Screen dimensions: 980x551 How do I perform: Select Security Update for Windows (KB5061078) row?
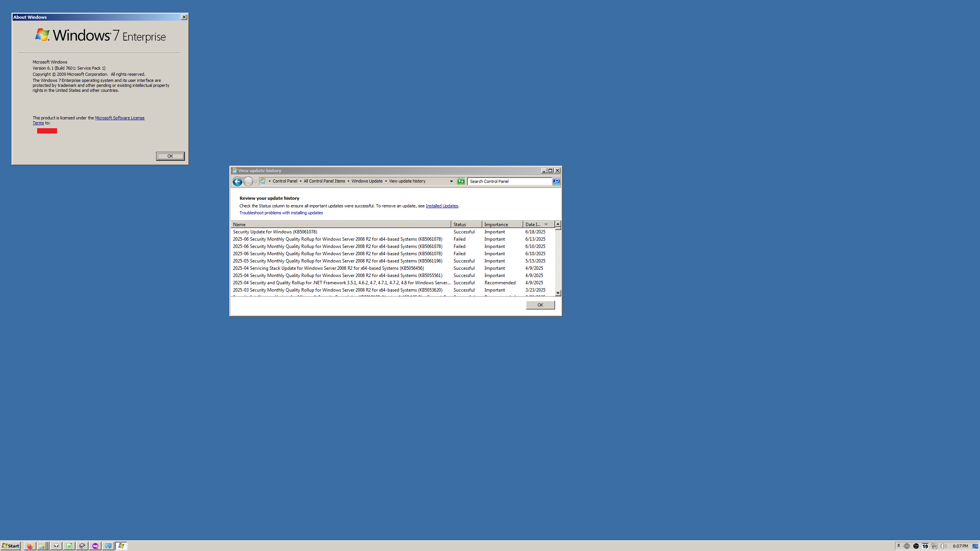[x=393, y=232]
